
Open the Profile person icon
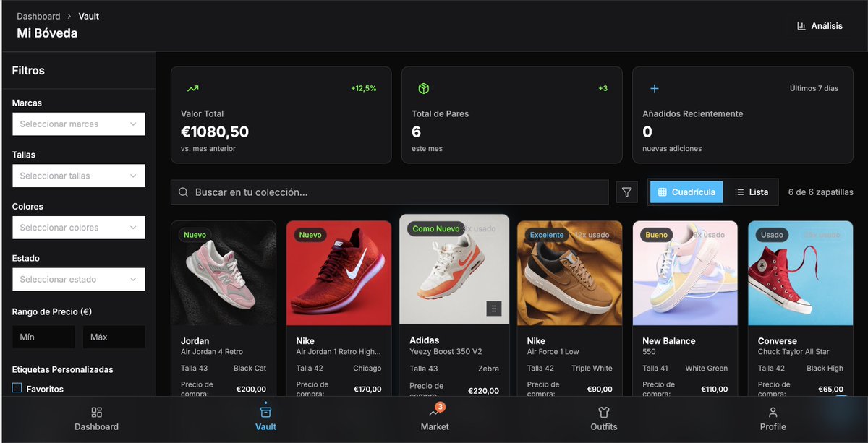[773, 412]
